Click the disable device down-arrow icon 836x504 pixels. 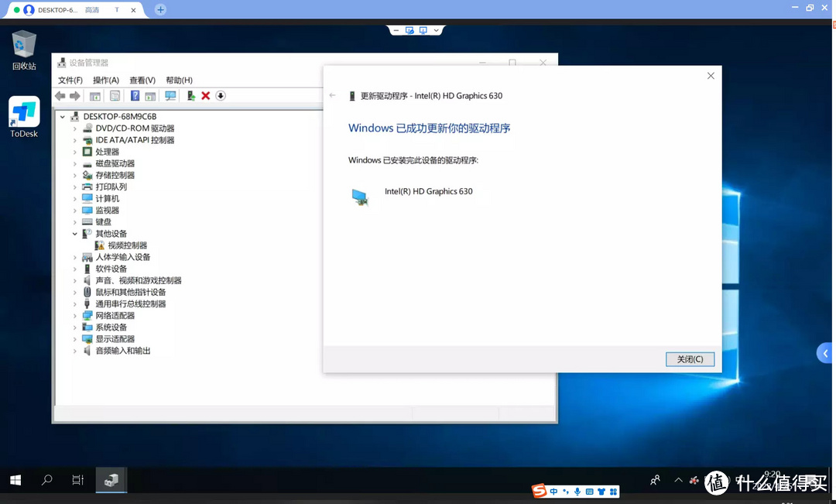[x=221, y=96]
